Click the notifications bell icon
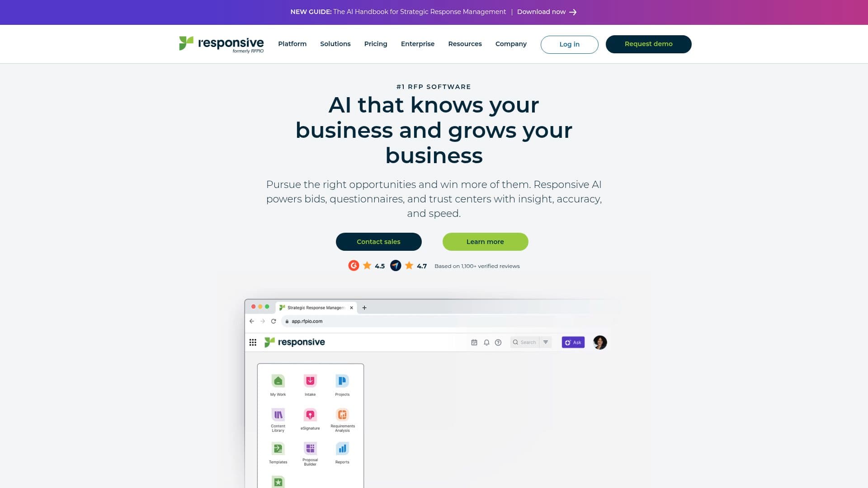Viewport: 868px width, 488px height. (x=486, y=342)
